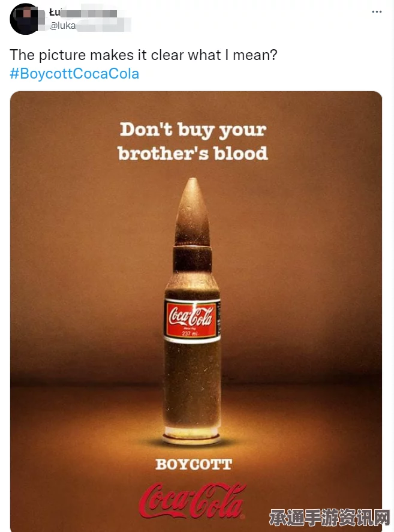Click the @luka username handle
394x532 pixels.
coord(63,26)
